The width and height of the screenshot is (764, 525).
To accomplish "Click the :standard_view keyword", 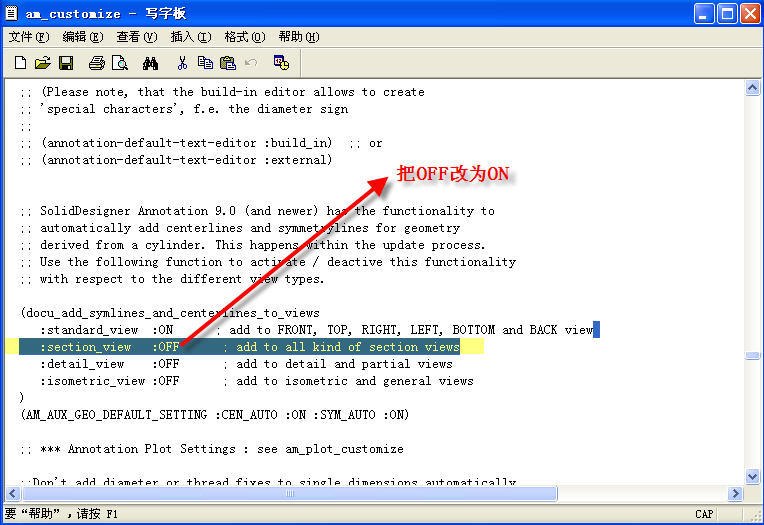I will (x=89, y=330).
